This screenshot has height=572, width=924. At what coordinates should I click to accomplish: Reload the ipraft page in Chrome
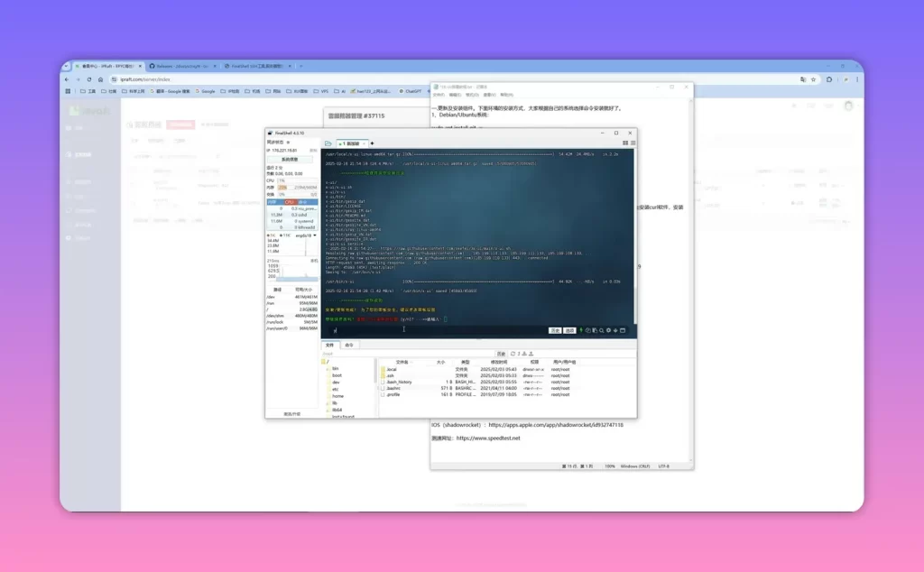pos(89,79)
